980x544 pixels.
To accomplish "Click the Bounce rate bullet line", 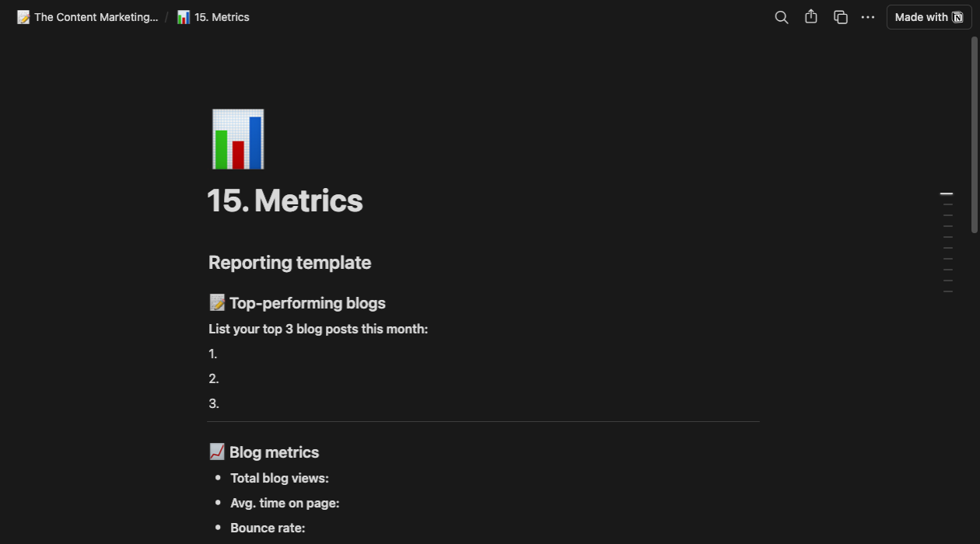I will 268,528.
